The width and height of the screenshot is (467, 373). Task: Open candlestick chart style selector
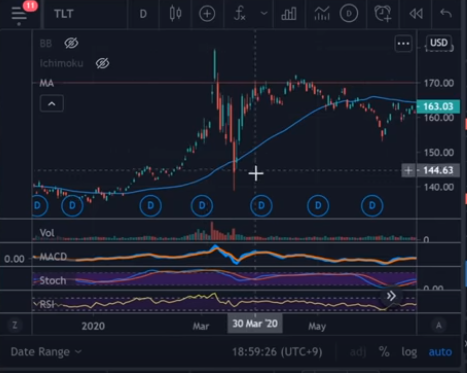tap(175, 14)
